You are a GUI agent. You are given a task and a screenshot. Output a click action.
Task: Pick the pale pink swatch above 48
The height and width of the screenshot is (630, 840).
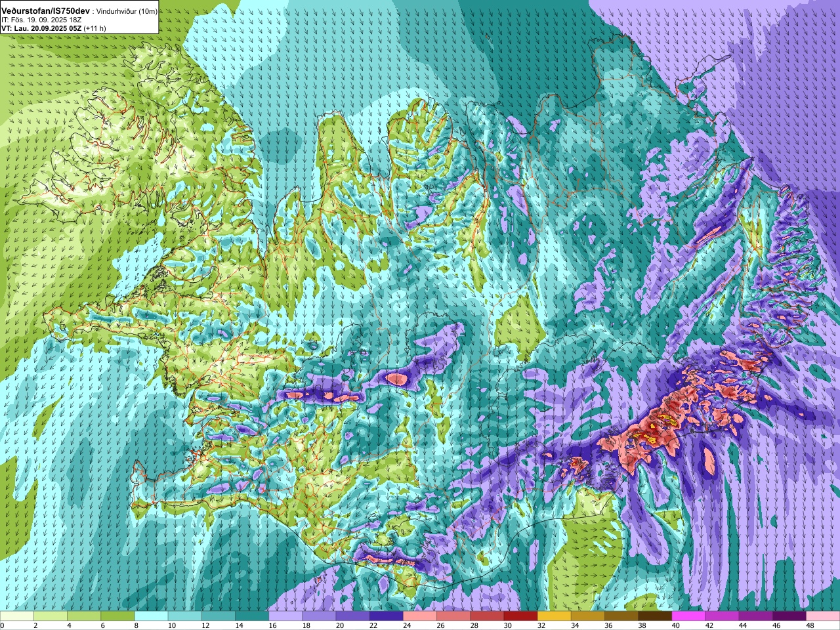click(x=823, y=616)
